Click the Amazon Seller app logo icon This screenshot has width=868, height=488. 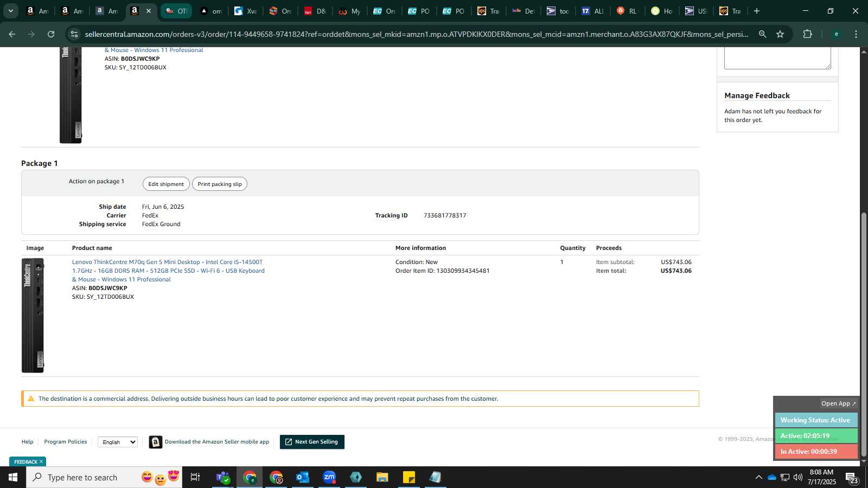point(156,442)
